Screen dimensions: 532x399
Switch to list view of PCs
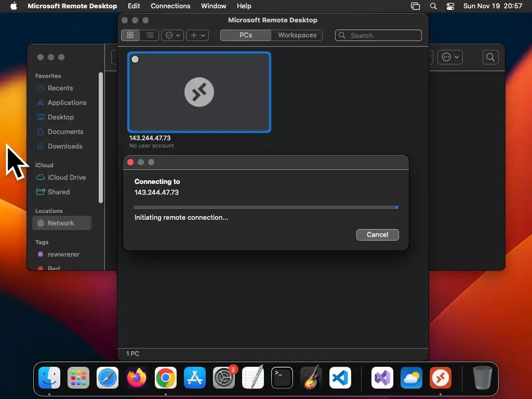[x=150, y=35]
